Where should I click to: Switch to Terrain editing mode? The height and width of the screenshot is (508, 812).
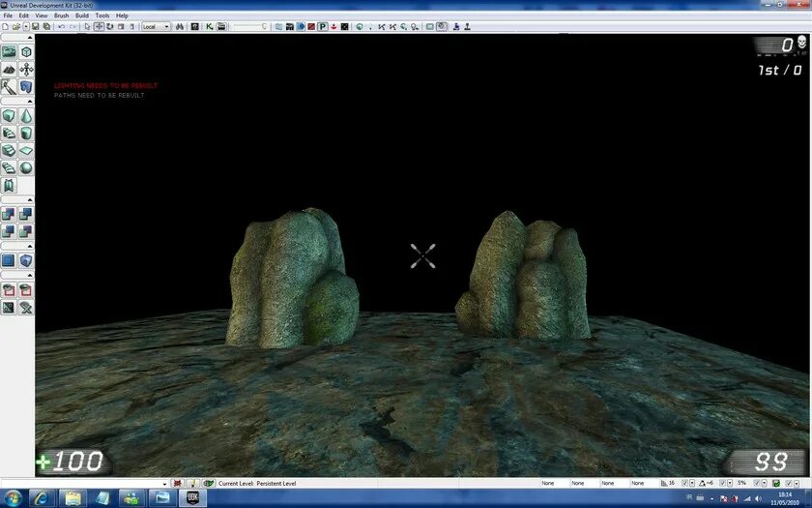(x=9, y=70)
